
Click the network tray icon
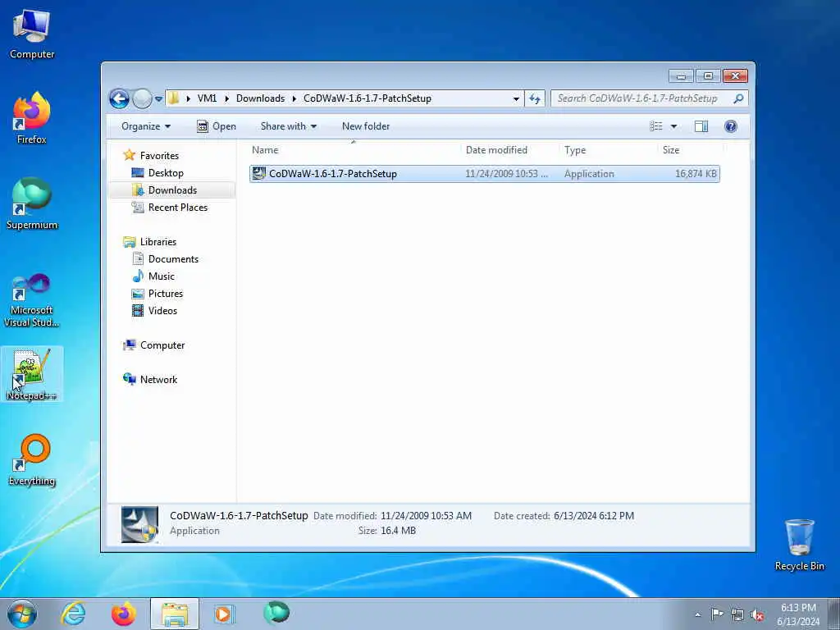[737, 615]
